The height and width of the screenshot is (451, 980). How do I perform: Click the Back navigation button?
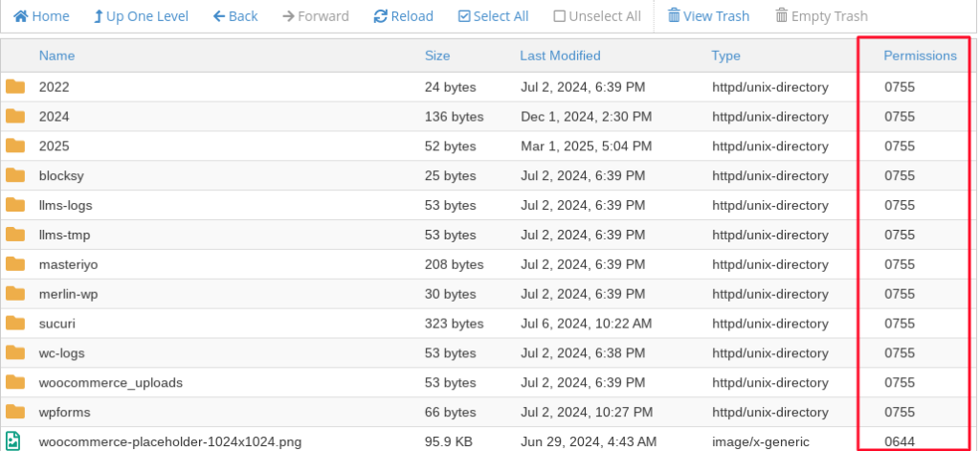pos(235,16)
